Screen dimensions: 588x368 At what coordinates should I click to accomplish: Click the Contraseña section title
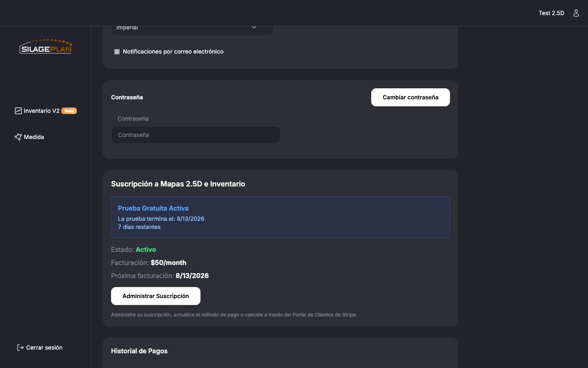(x=127, y=97)
